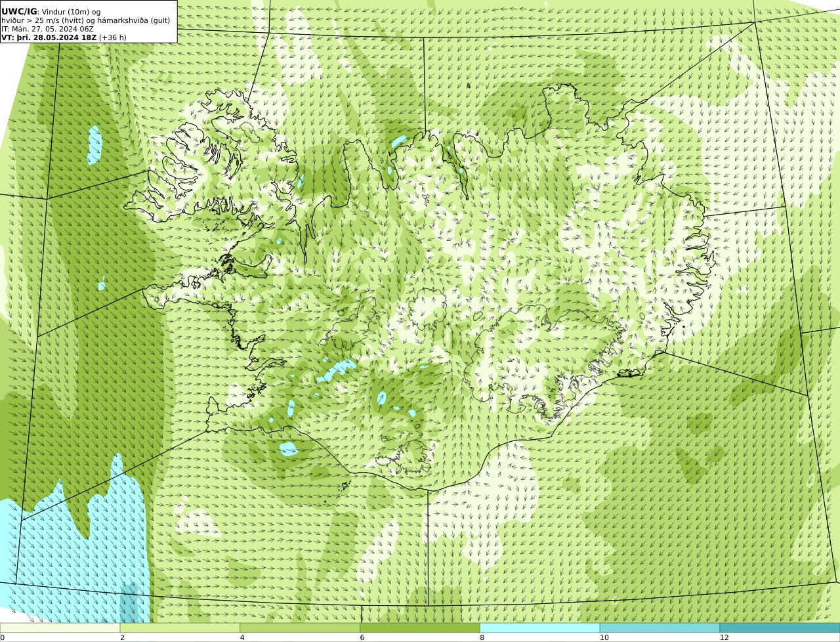The height and width of the screenshot is (642, 840).
Task: Click the "6" label under the color bar
Action: coord(362,637)
